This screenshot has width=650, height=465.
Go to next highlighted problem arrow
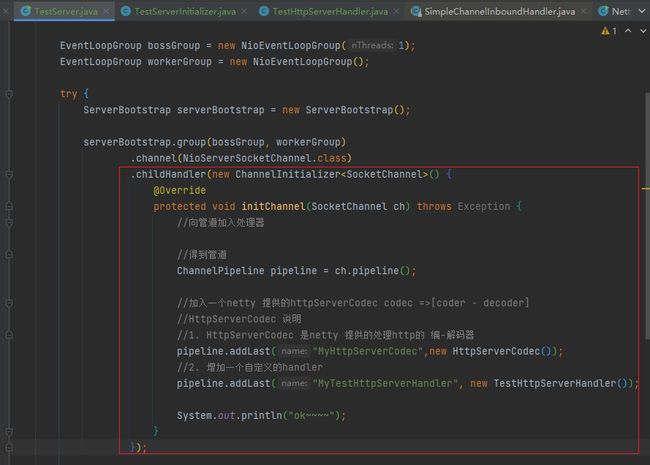tap(643, 31)
